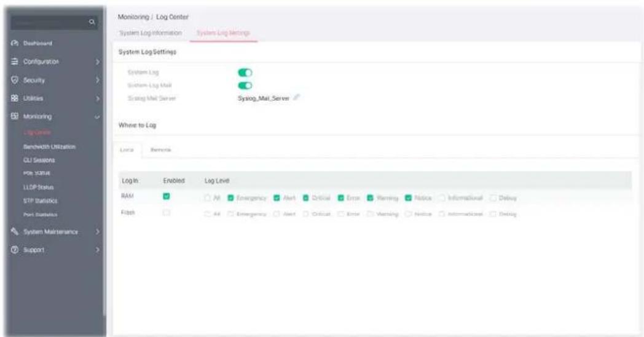Uncheck RAM Alert log level
This screenshot has width=644, height=337.
click(x=277, y=197)
